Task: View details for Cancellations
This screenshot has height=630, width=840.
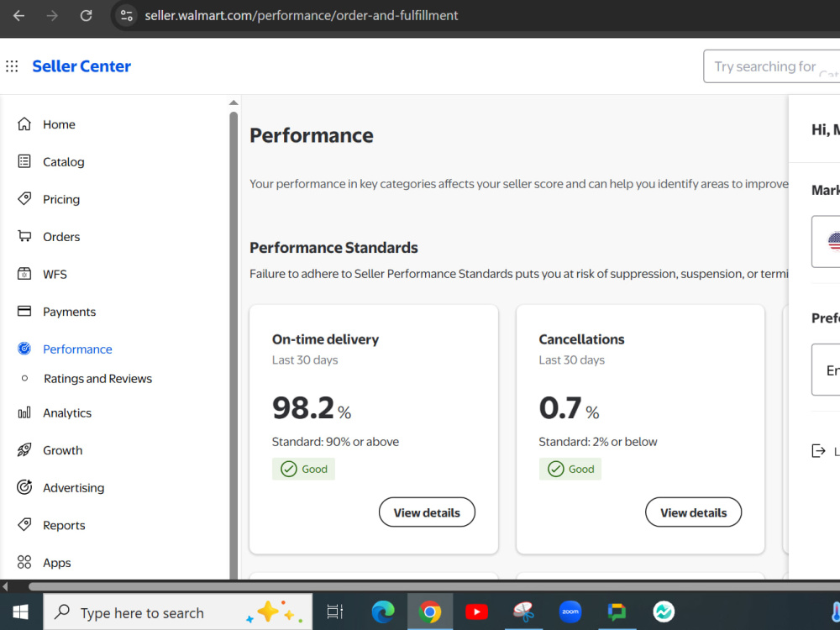Action: (694, 512)
